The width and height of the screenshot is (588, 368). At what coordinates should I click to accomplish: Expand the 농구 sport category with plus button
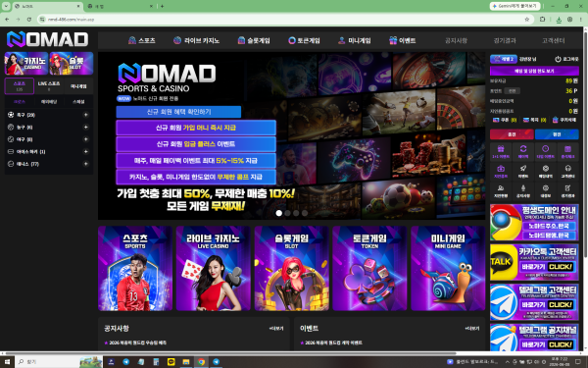(86, 128)
